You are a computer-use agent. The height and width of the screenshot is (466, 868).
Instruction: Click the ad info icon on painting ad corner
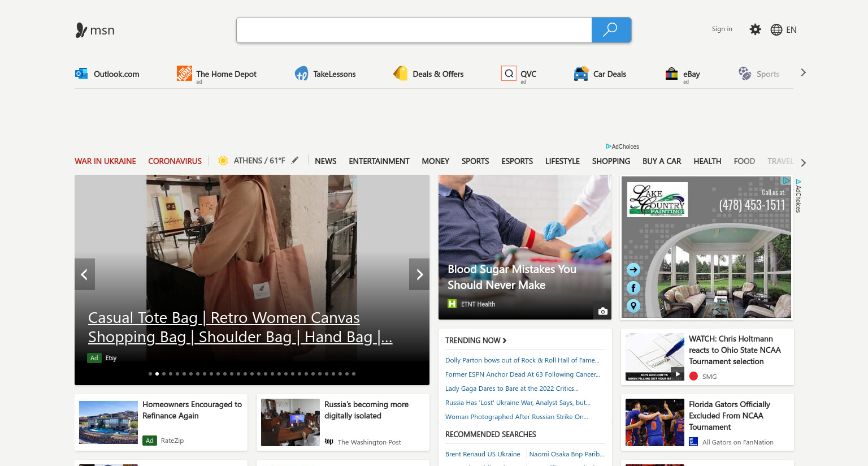coord(786,180)
